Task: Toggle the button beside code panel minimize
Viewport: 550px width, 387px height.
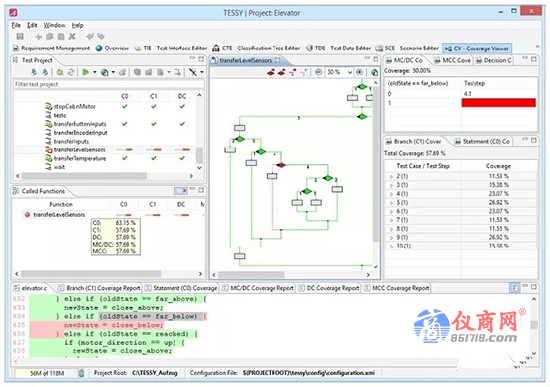Action: (x=515, y=288)
